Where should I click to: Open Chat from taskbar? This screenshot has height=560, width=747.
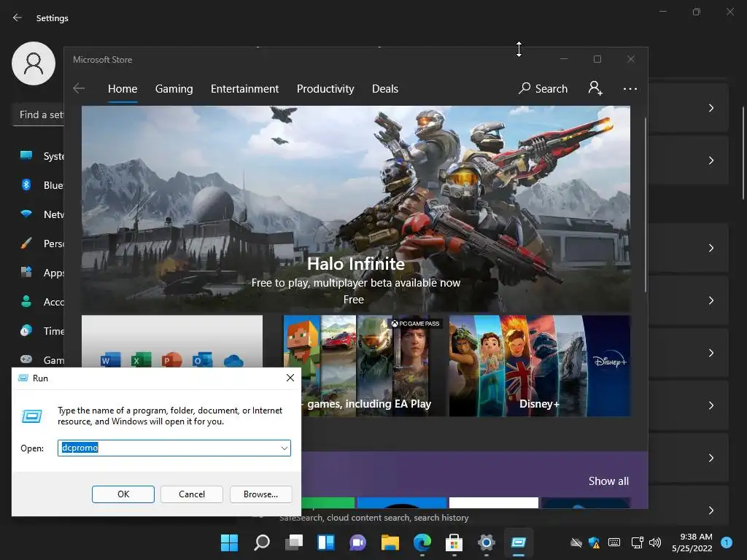357,542
